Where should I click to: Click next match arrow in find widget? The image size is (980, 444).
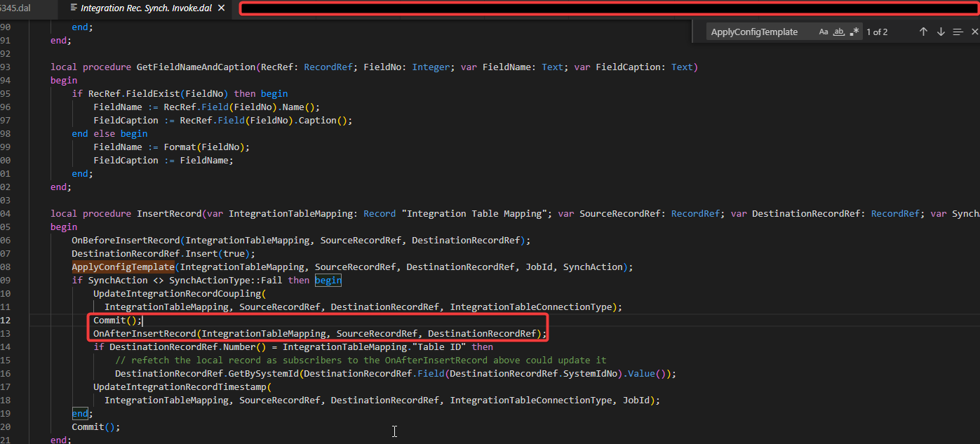pos(941,32)
